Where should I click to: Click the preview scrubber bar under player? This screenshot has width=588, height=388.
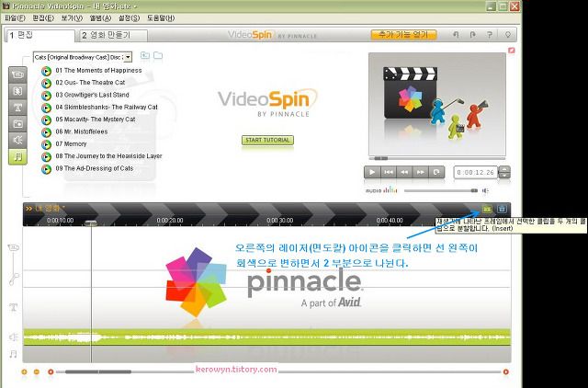click(437, 158)
